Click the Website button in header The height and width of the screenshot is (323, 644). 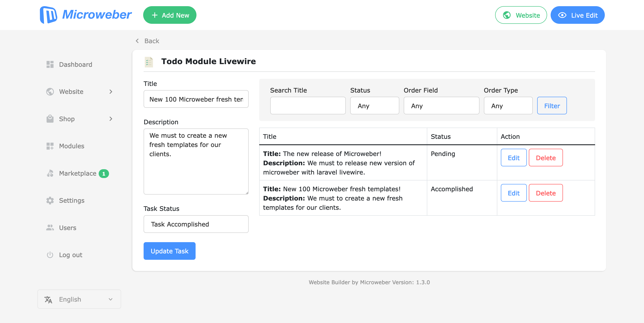tap(521, 15)
